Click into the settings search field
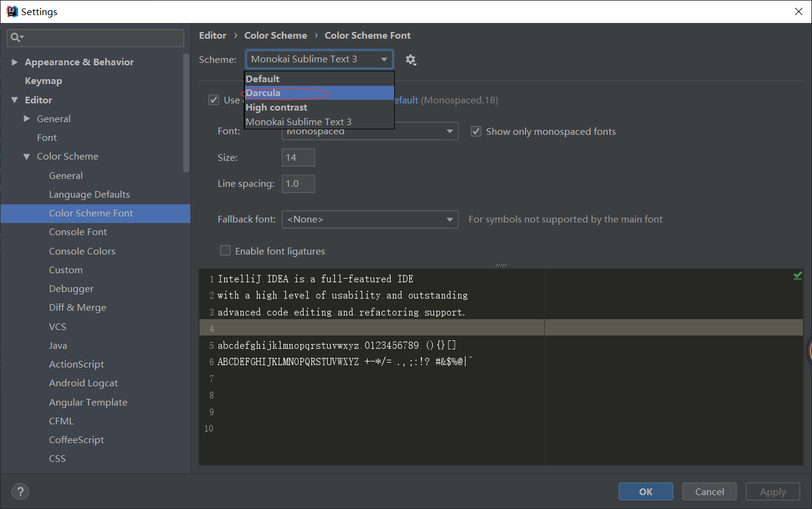Image resolution: width=812 pixels, height=509 pixels. pos(96,37)
